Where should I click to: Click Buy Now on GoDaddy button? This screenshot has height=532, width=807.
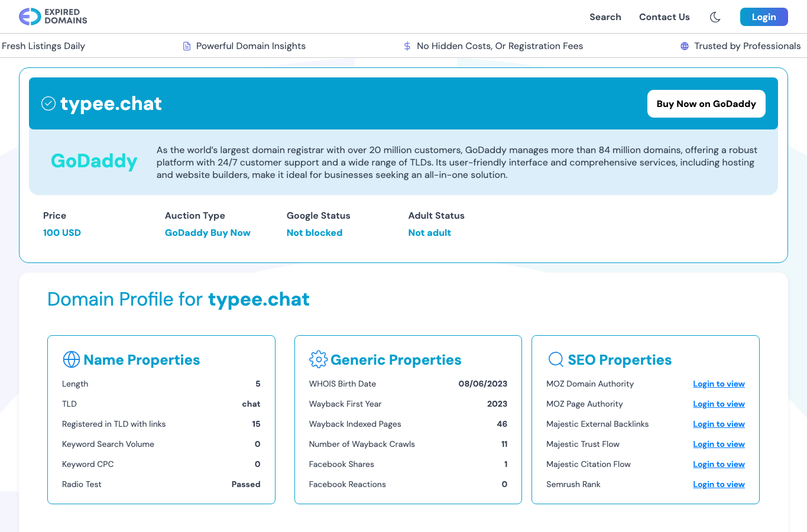706,104
